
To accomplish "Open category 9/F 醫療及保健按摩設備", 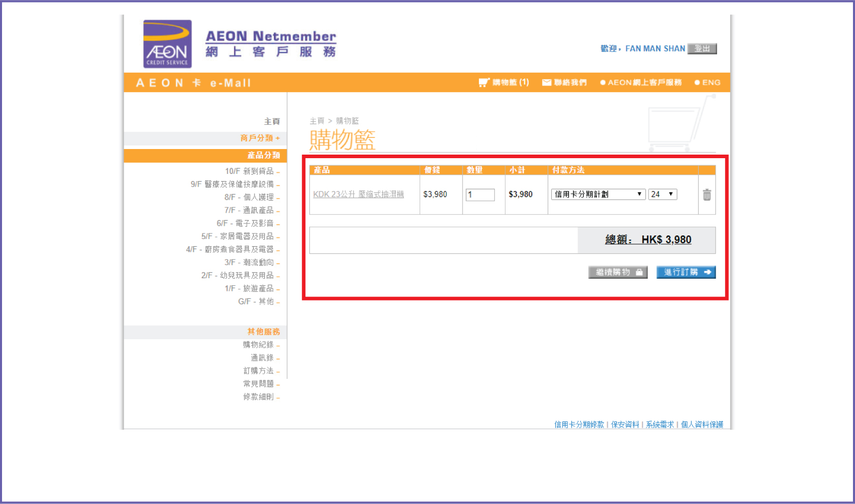I will 232,184.
